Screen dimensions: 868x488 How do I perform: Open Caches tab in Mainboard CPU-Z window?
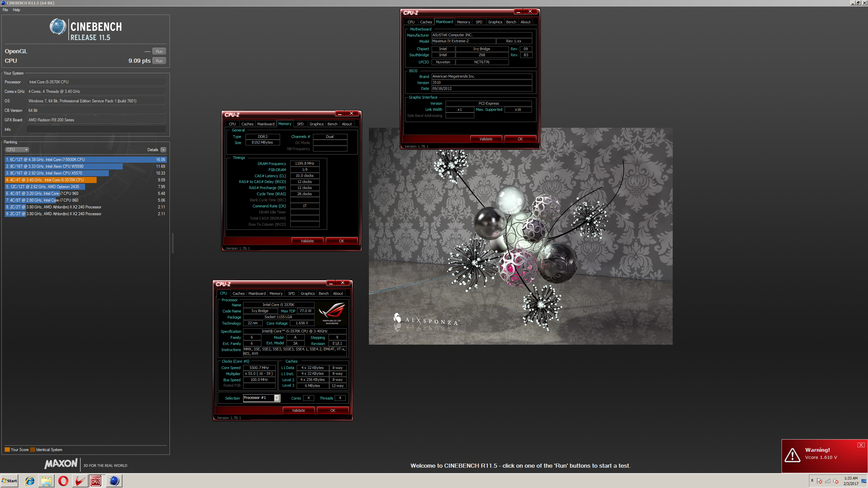coord(426,22)
